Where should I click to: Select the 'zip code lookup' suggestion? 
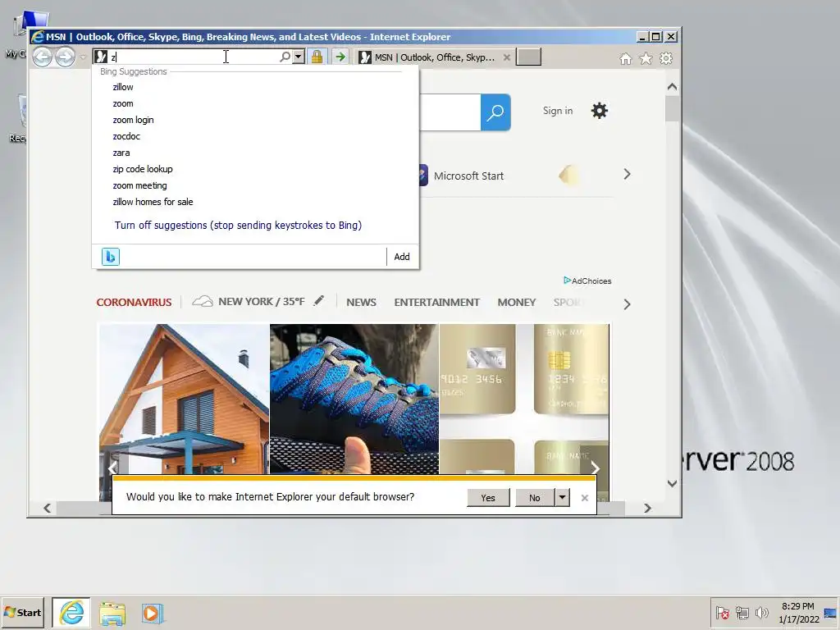tap(143, 169)
